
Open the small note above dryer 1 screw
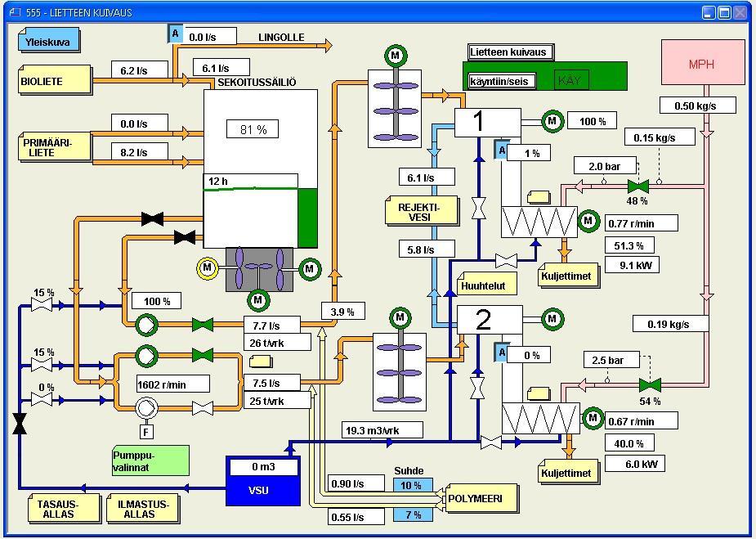click(x=539, y=197)
